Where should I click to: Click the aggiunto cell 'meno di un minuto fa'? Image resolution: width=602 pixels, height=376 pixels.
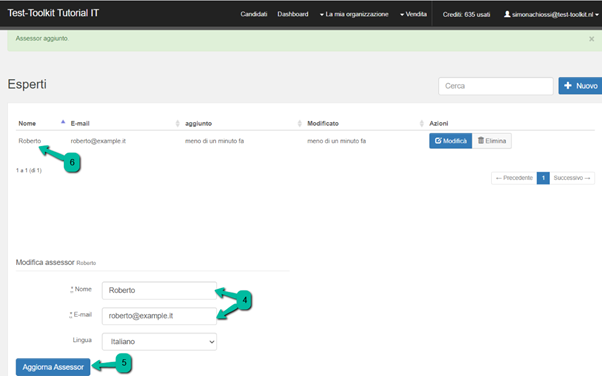coord(214,141)
